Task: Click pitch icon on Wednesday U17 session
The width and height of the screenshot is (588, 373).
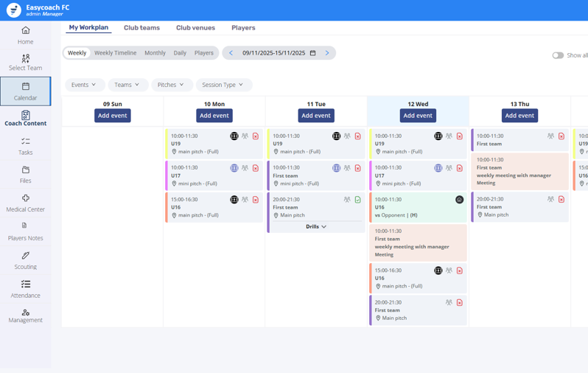Action: (x=438, y=168)
